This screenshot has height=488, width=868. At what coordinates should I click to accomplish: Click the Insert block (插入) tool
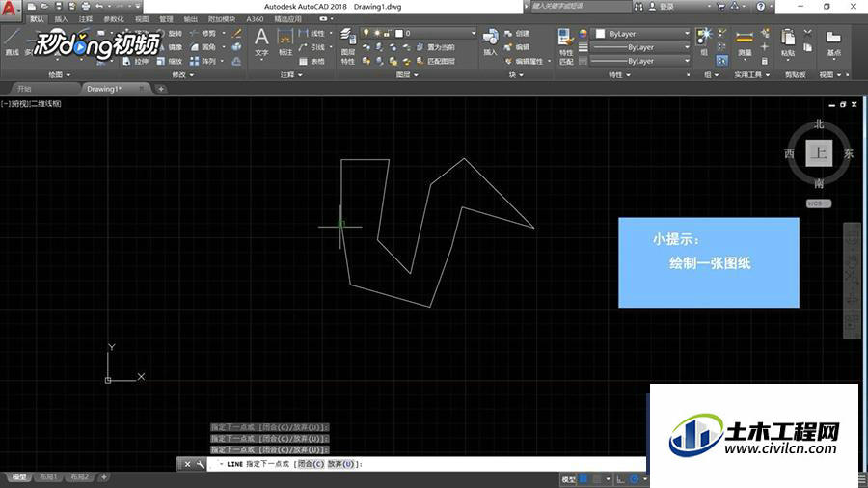490,42
